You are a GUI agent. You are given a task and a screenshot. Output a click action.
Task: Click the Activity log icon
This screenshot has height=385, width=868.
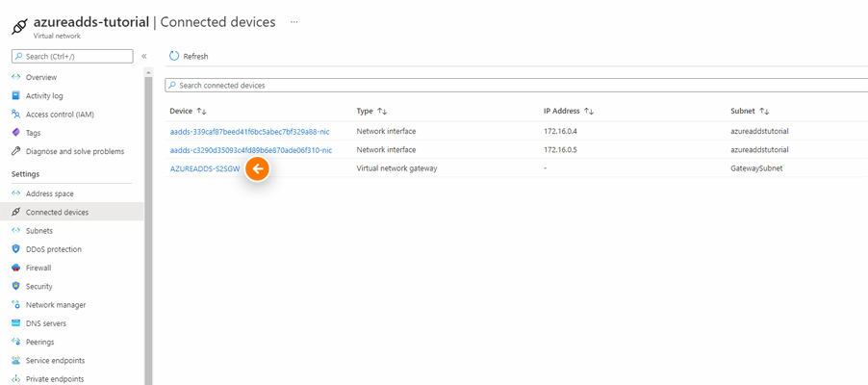click(x=16, y=96)
